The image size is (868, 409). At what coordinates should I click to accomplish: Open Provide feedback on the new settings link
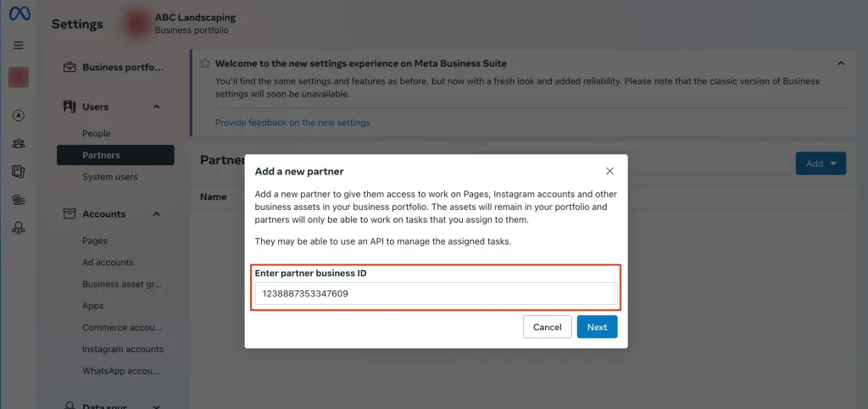tap(292, 123)
